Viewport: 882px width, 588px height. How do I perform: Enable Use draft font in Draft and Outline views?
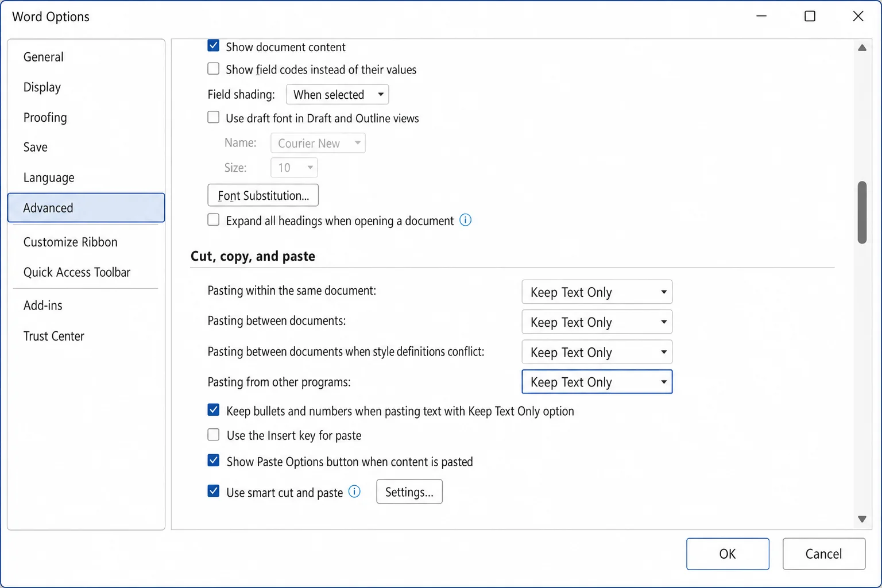[213, 117]
